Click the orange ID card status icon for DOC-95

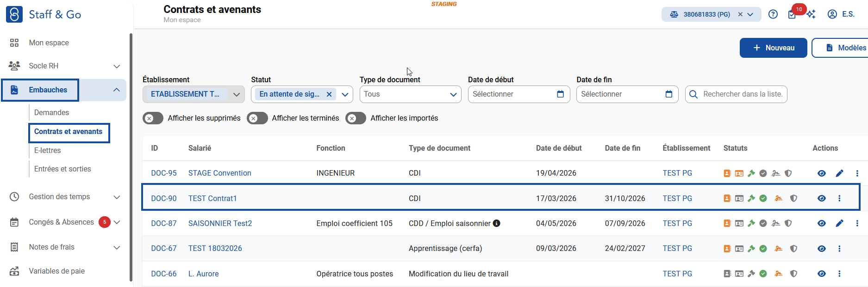[739, 173]
